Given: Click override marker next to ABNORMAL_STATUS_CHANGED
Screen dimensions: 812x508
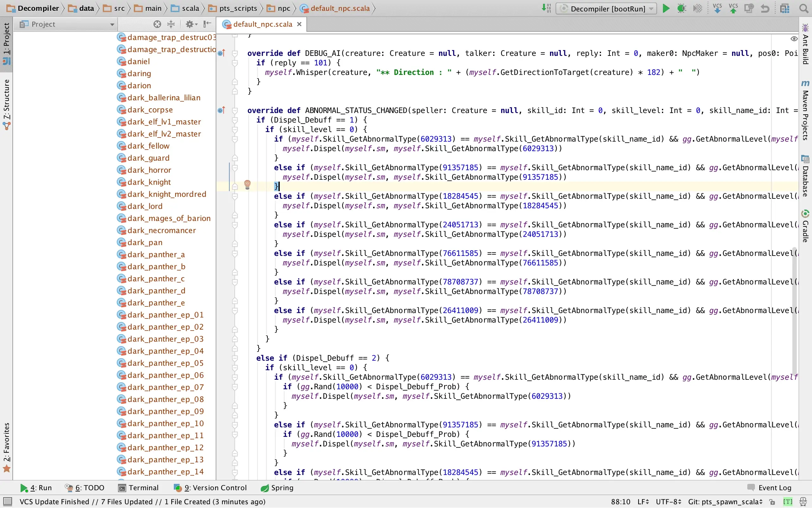Looking at the screenshot, I should coord(221,110).
